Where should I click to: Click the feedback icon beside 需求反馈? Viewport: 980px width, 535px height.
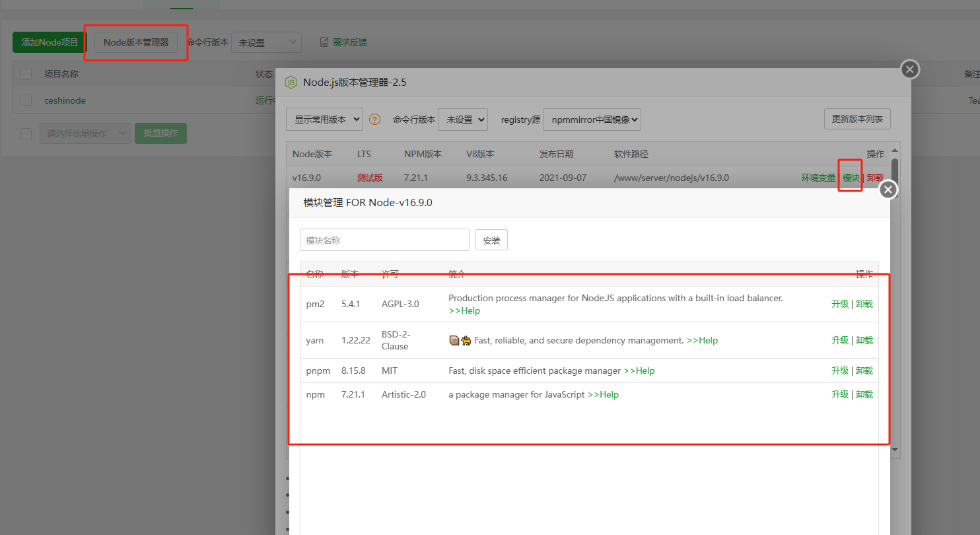click(324, 42)
